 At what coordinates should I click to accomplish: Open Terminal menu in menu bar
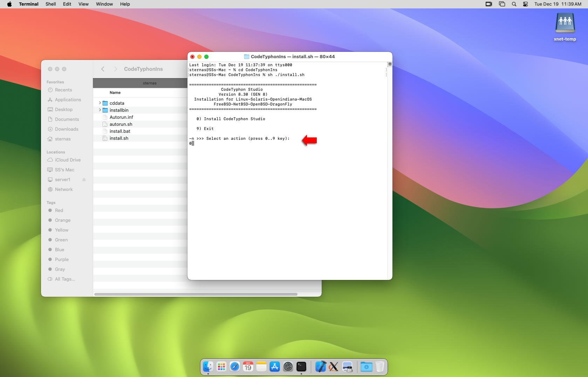[x=29, y=4]
